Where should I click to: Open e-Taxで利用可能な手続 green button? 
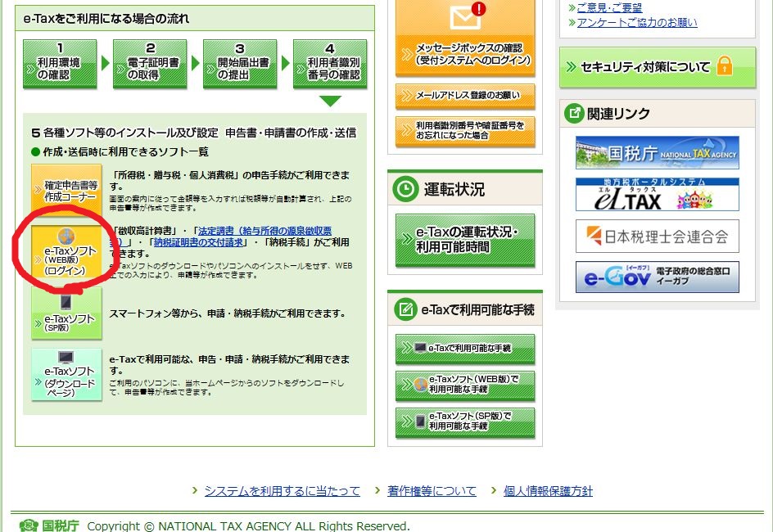(x=465, y=349)
